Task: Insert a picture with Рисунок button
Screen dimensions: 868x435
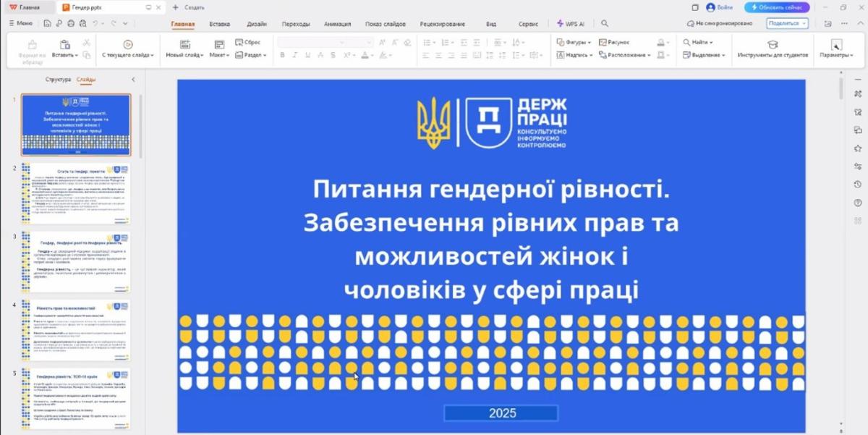Action: pyautogui.click(x=614, y=42)
